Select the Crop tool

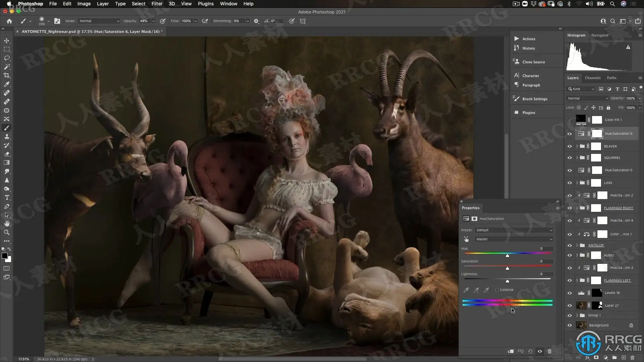pyautogui.click(x=7, y=75)
